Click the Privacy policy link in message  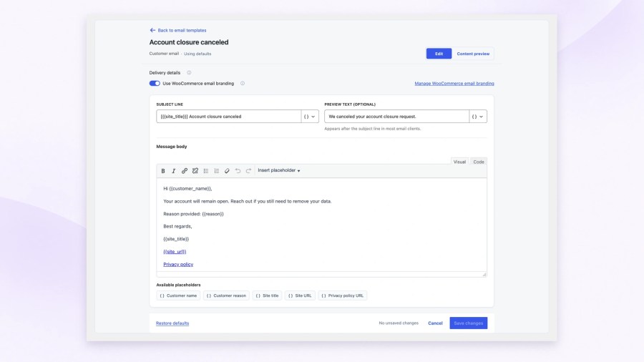178,264
